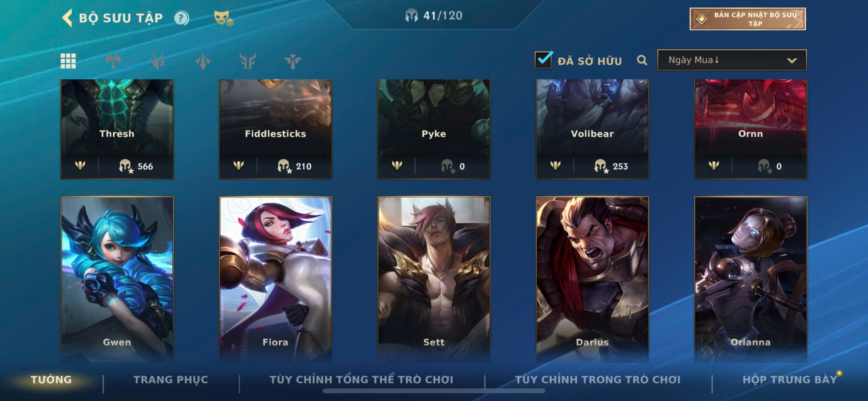Screen dimensions: 868x401
Task: Open Tùy Chỉnh Trong Trò Chơi tab
Action: click(597, 379)
